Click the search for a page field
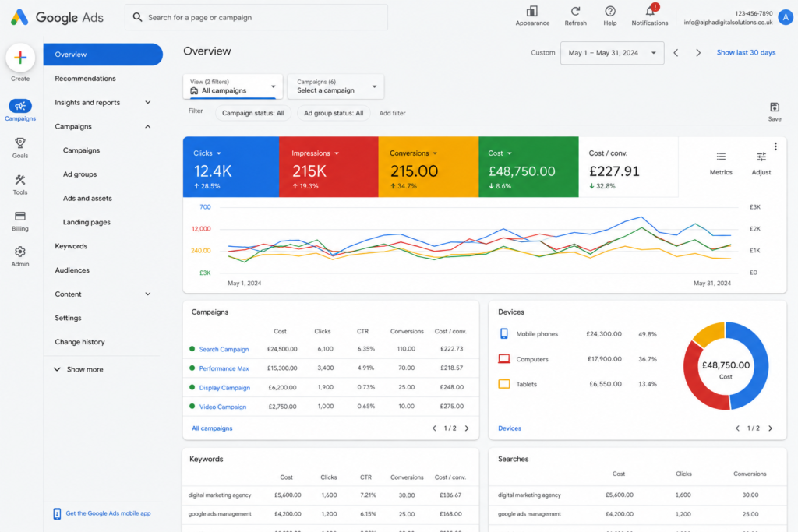Viewport: 798px width, 532px height. (256, 17)
